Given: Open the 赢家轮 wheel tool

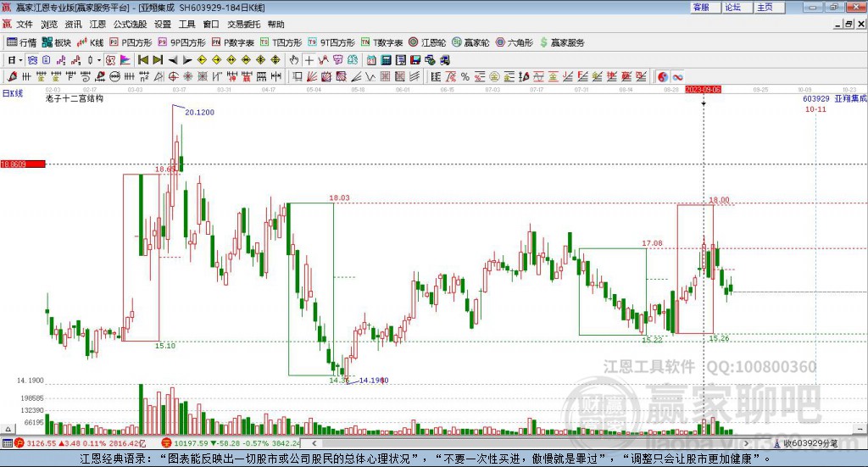Looking at the screenshot, I should (470, 42).
